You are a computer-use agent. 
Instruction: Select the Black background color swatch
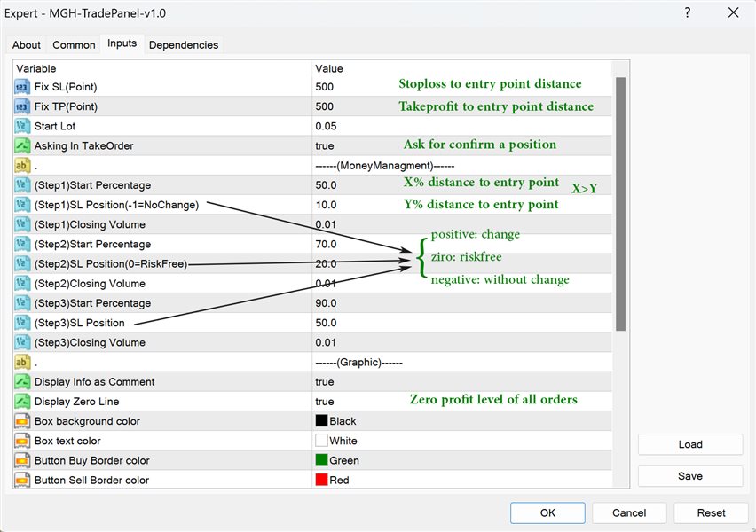click(321, 421)
